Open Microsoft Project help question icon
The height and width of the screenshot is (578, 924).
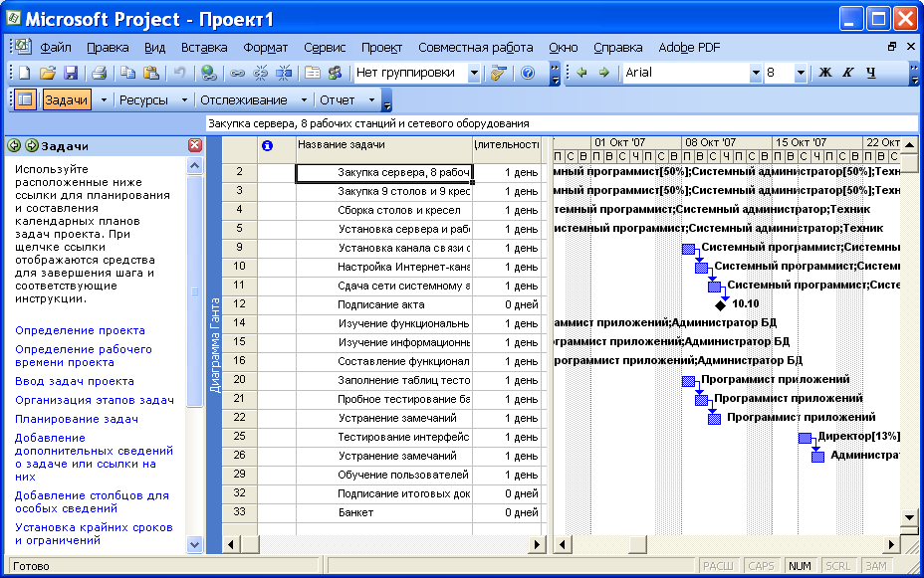click(x=528, y=73)
